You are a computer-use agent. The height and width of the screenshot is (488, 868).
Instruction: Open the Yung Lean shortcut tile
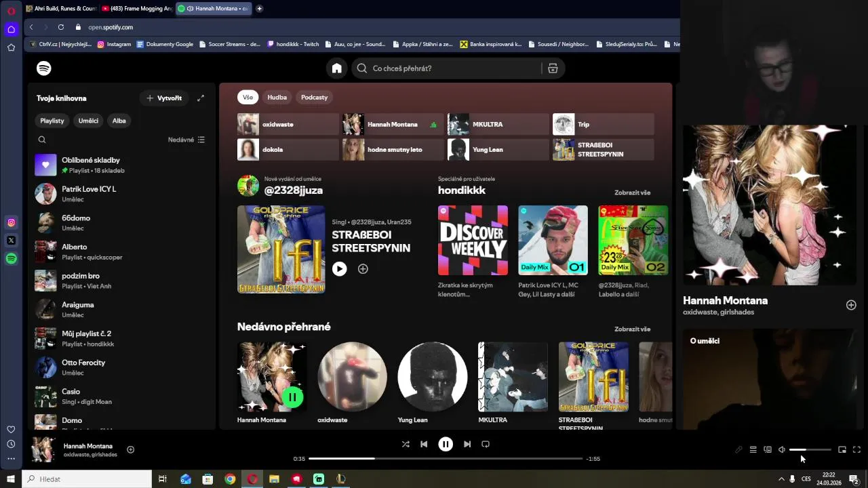(498, 149)
